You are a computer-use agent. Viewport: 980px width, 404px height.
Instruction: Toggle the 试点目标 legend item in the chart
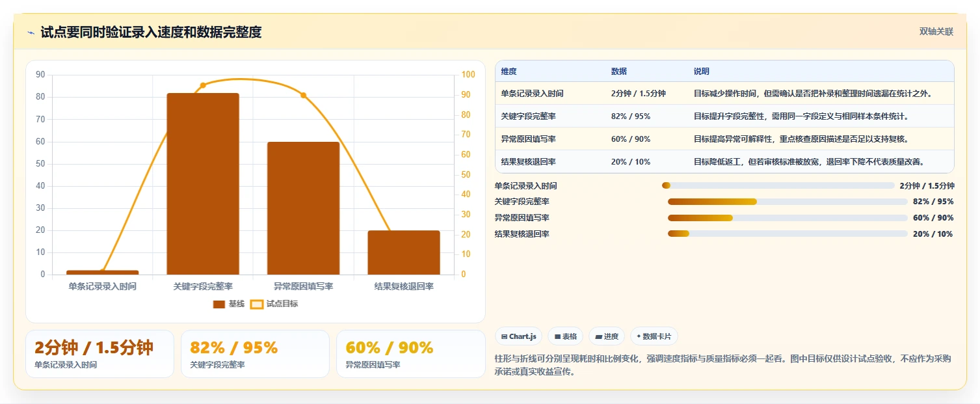[274, 304]
